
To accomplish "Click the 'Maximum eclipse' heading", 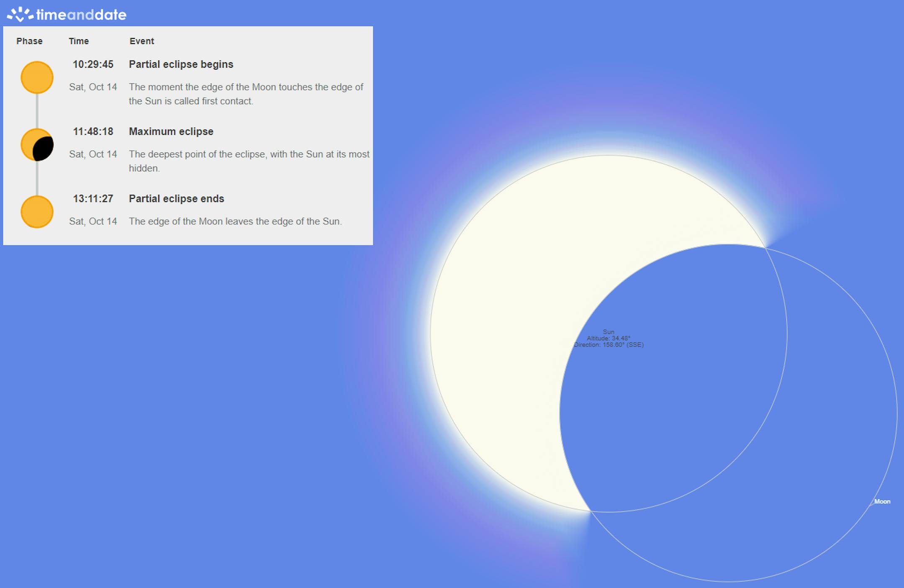I will 171,131.
